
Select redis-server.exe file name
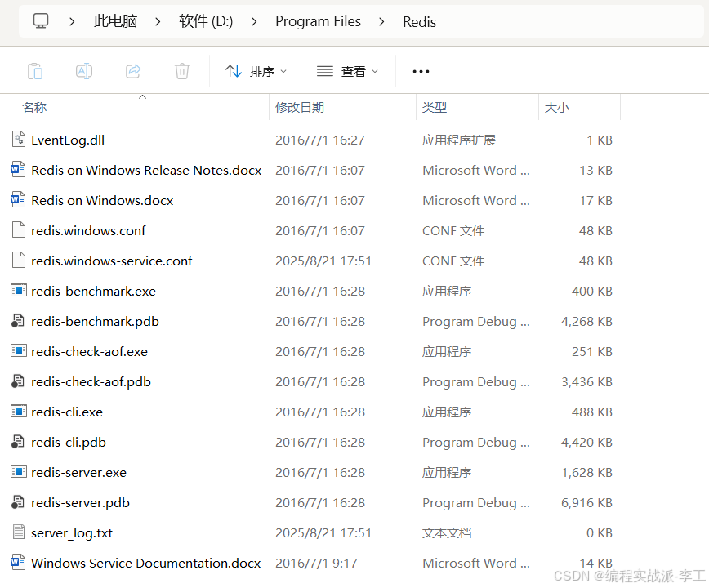78,473
